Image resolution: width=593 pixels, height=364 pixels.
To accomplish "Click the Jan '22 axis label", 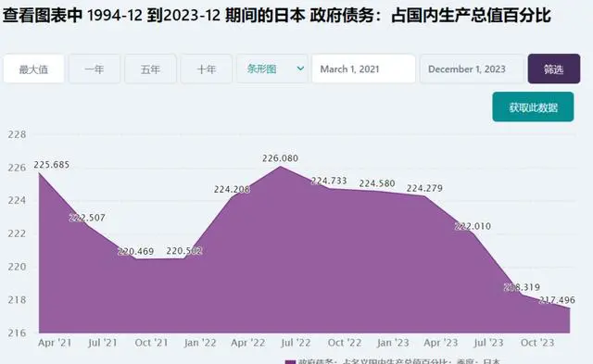I will (x=200, y=343).
